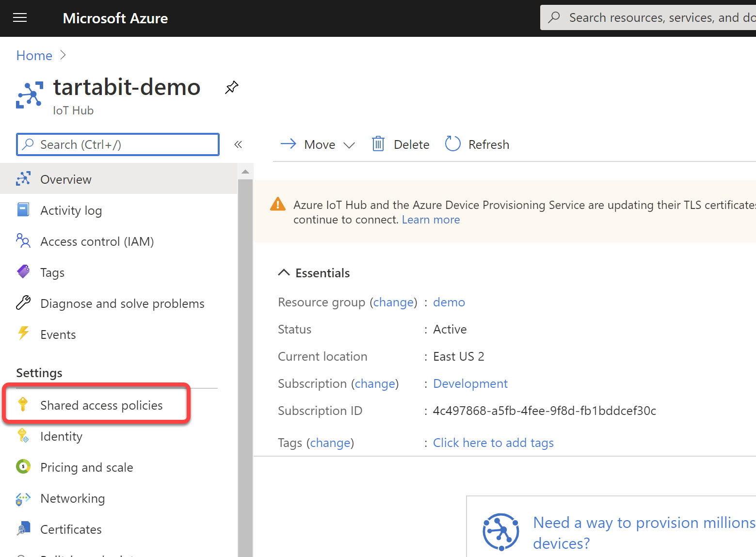Go to Home breadcrumb
756x557 pixels.
(x=34, y=55)
